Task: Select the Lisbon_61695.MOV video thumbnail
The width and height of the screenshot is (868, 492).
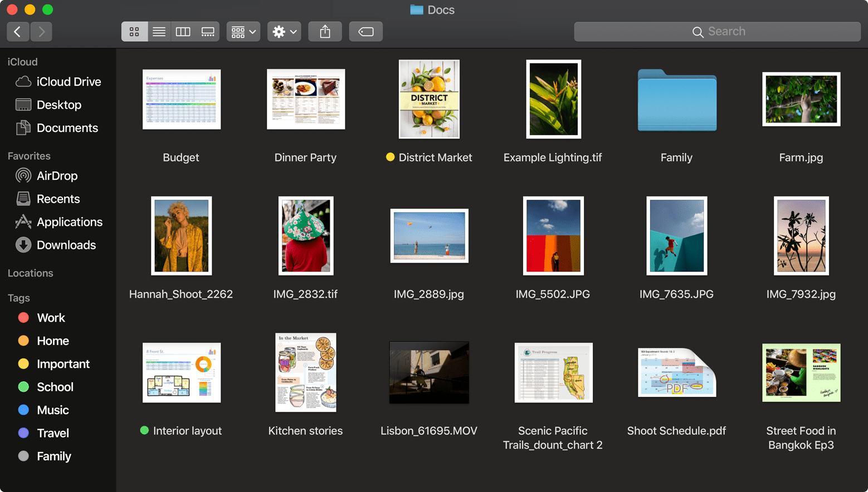Action: tap(429, 372)
